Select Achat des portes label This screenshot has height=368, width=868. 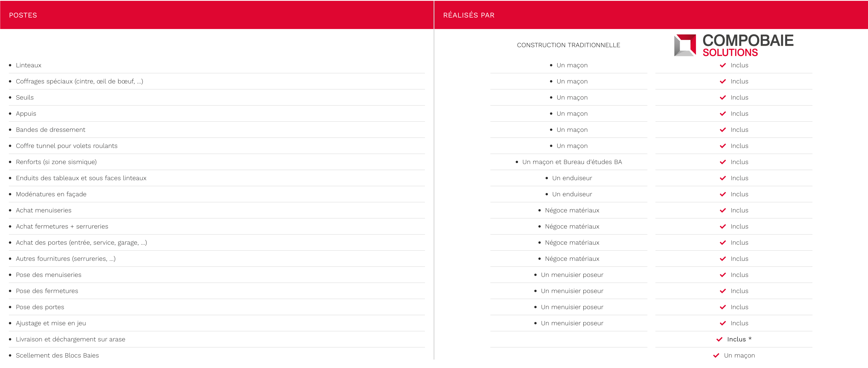coord(82,243)
